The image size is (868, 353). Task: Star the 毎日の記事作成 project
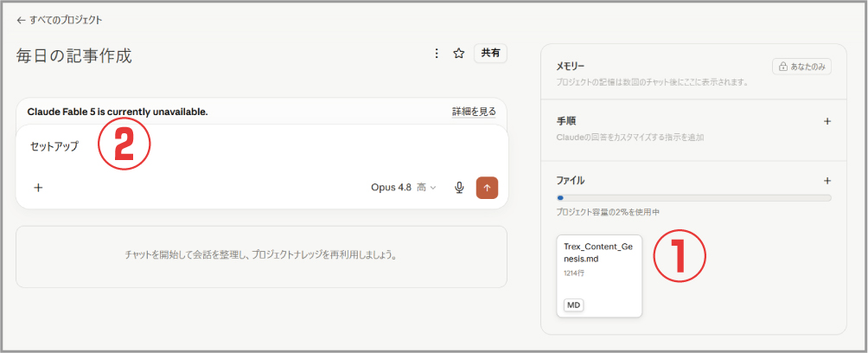458,54
